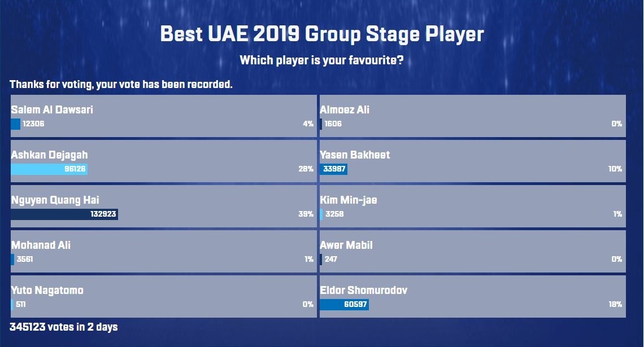The image size is (644, 347).
Task: Click the Awer Mabil player name
Action: coord(346,245)
